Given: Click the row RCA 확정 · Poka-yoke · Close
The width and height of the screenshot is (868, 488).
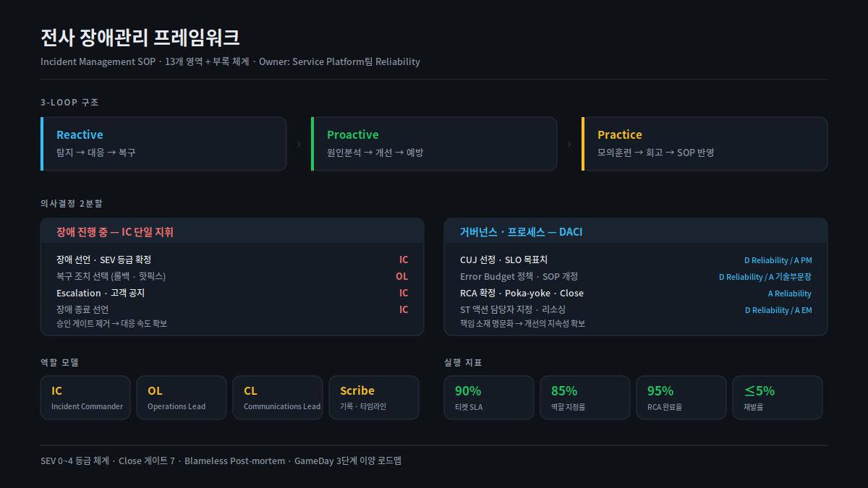Looking at the screenshot, I should [636, 293].
